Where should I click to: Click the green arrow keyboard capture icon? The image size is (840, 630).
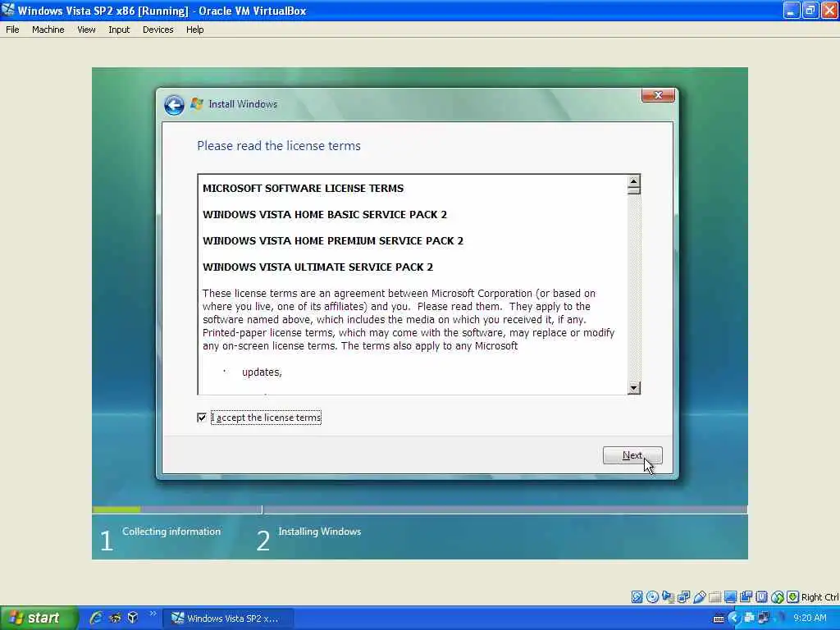pos(793,597)
